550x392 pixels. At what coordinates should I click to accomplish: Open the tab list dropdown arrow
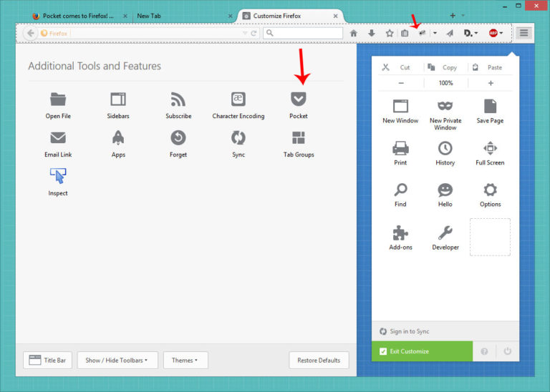click(x=463, y=16)
